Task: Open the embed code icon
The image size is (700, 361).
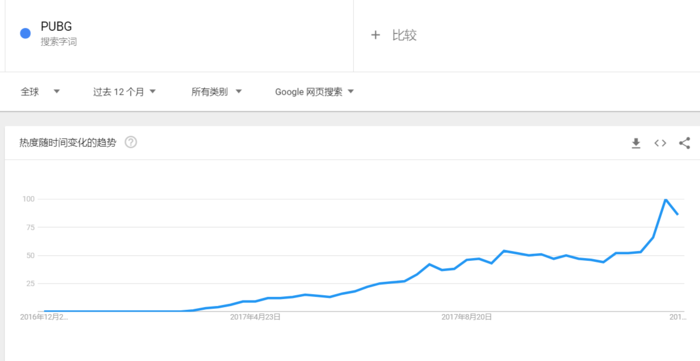Action: coord(660,143)
